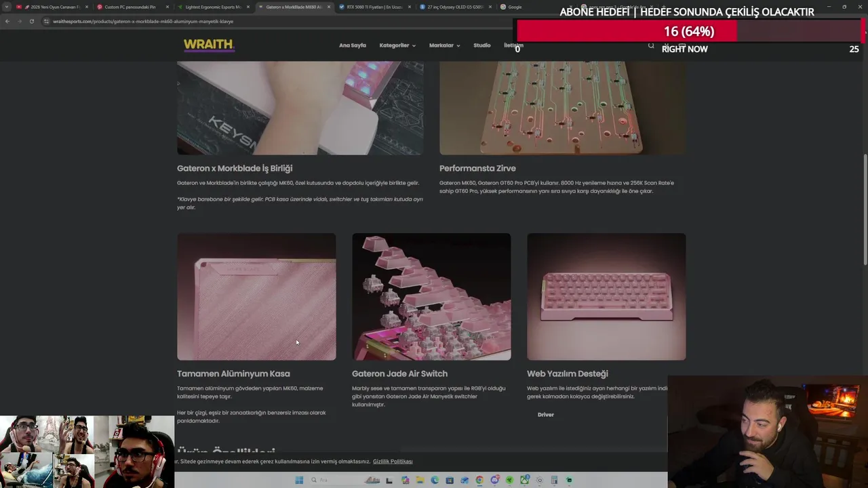Viewport: 868px width, 488px height.
Task: Click heading 'Gateron x Morkblade İş Birliği'
Action: click(x=235, y=168)
